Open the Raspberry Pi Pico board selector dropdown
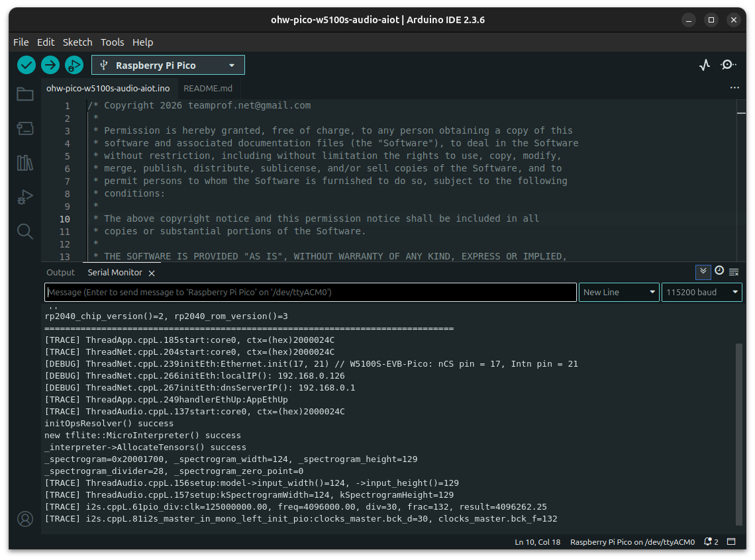Screen dimensions: 755x560 tap(168, 65)
